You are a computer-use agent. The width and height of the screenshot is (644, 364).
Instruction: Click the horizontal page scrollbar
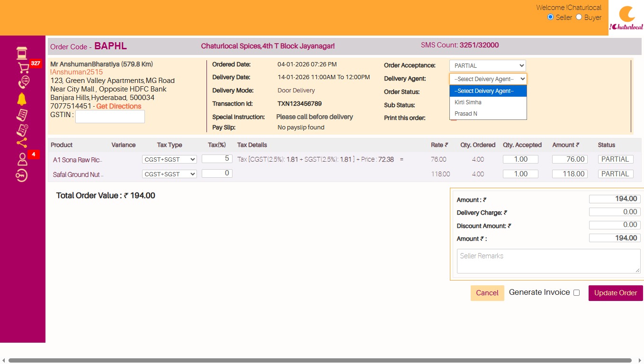[x=320, y=361]
